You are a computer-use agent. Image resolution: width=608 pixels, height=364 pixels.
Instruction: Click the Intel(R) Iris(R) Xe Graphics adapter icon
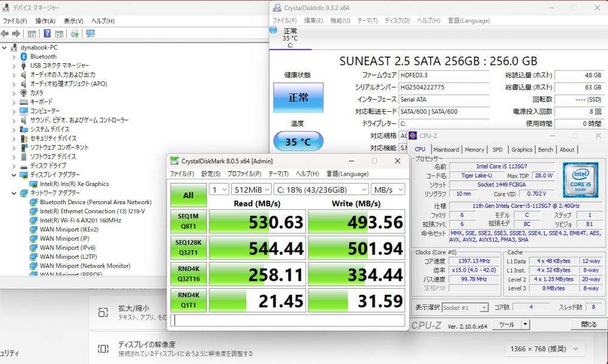point(33,184)
